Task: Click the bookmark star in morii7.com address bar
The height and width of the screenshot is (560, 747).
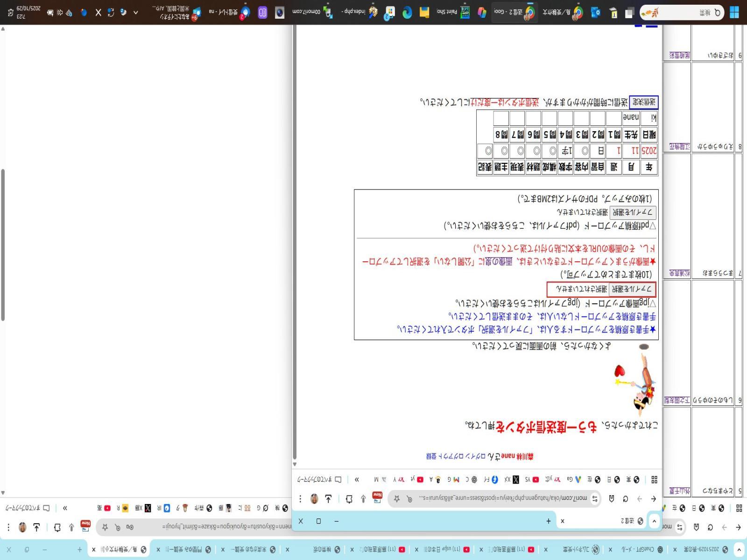Action: click(x=396, y=499)
